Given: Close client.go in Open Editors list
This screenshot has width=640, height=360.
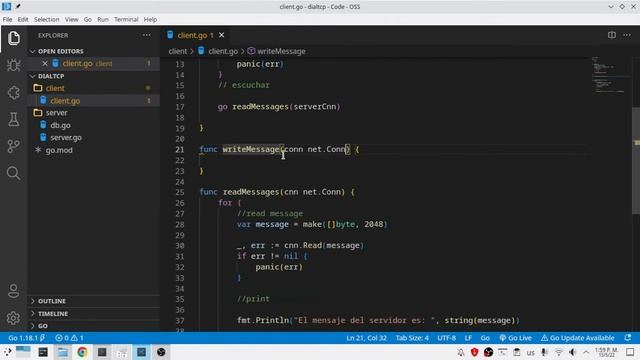Looking at the screenshot, I should click(45, 63).
